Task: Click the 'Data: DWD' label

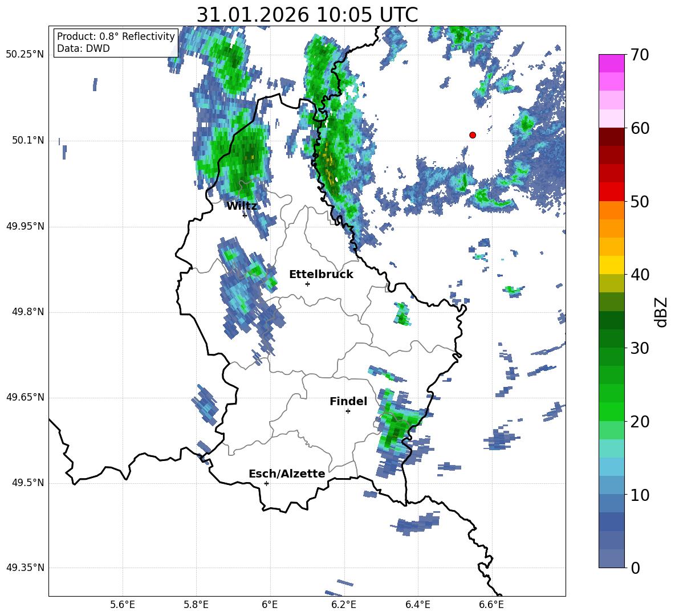Action: pos(83,48)
